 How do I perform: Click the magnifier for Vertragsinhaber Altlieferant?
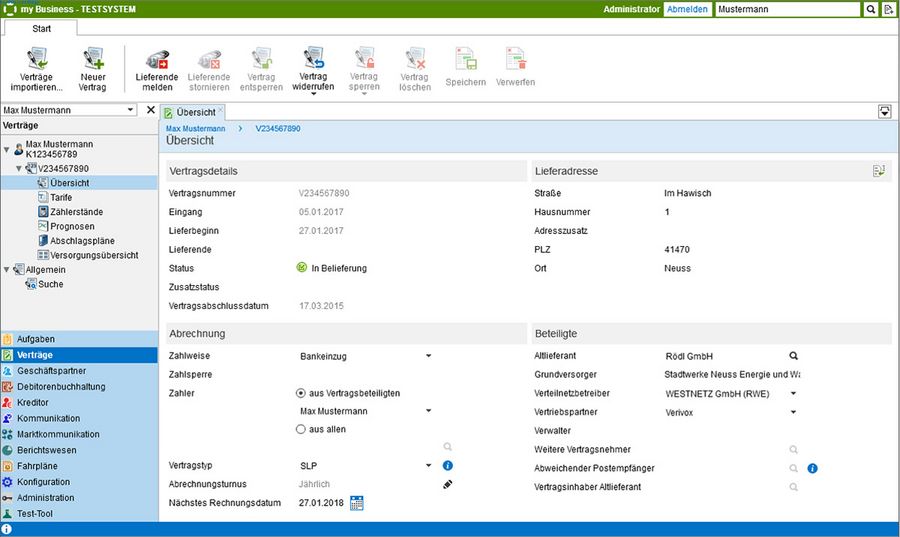coord(793,487)
